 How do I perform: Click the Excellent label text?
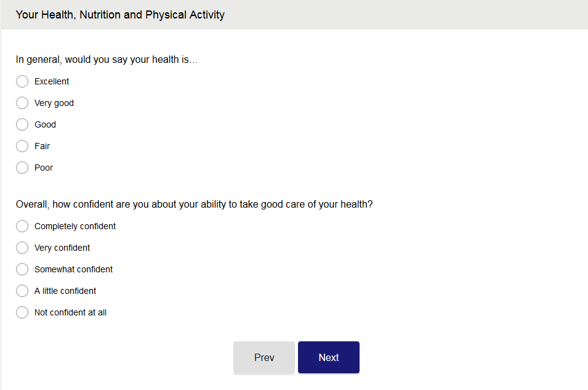coord(52,81)
